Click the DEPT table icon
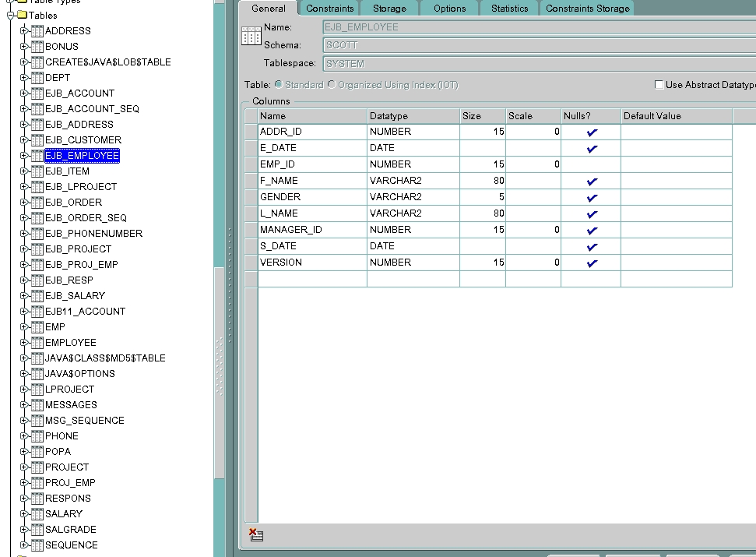 (37, 78)
